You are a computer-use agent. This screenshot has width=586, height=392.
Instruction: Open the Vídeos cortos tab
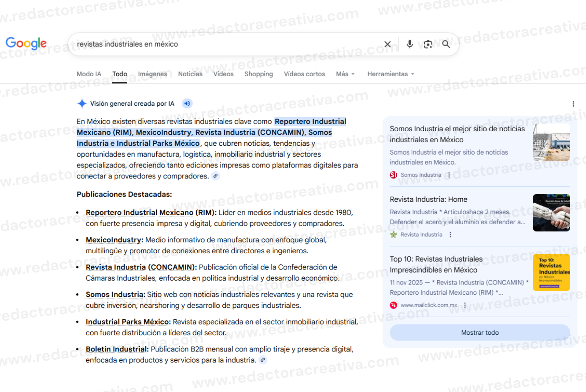(x=304, y=74)
